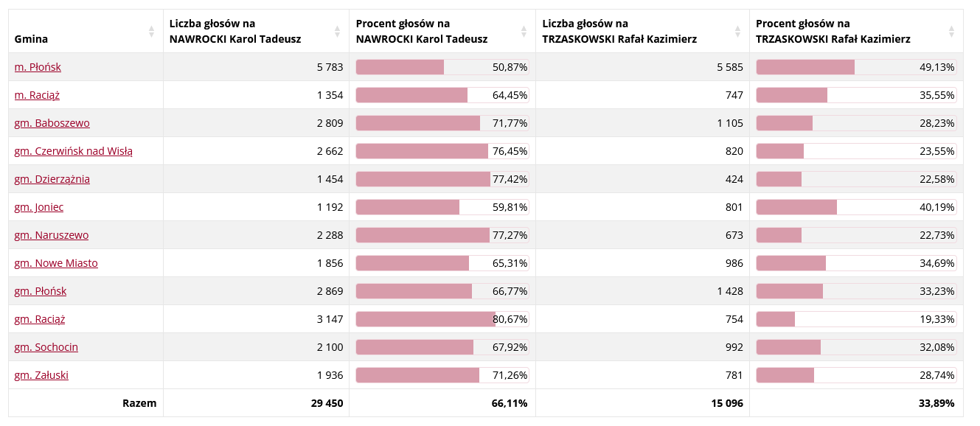Go to gm. Sochocin results
The height and width of the screenshot is (426, 980).
pos(46,347)
